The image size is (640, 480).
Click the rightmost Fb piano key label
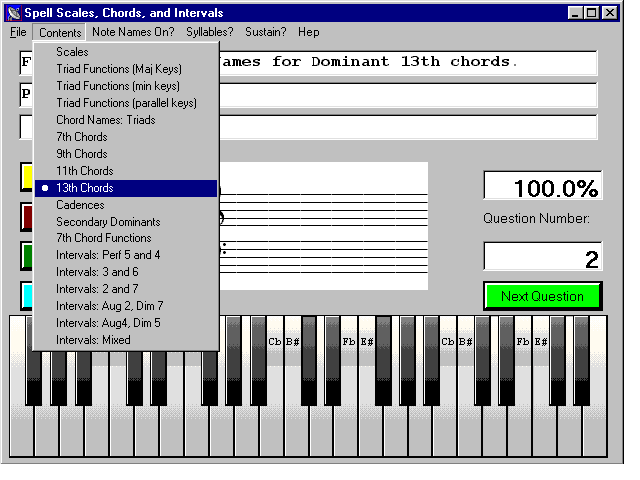pos(523,342)
